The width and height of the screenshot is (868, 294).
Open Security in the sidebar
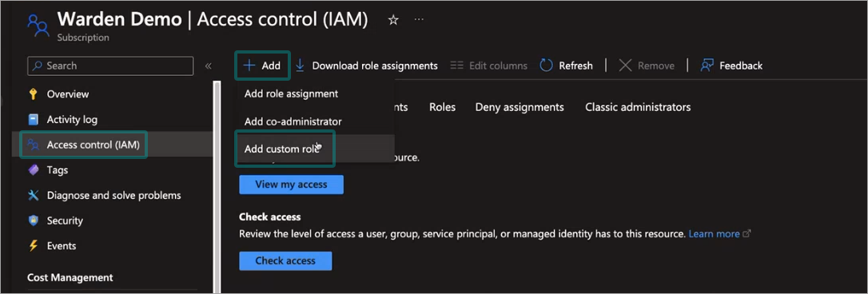[x=65, y=220]
